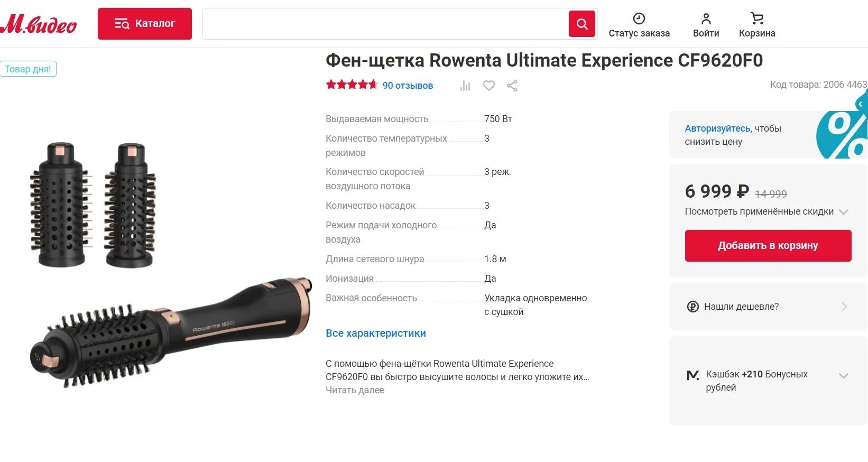The image size is (868, 462).
Task: Open Все характеристики link
Action: click(x=376, y=334)
